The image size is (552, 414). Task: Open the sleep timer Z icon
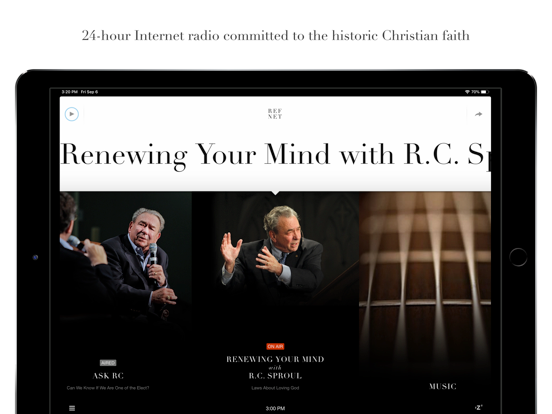point(478,408)
